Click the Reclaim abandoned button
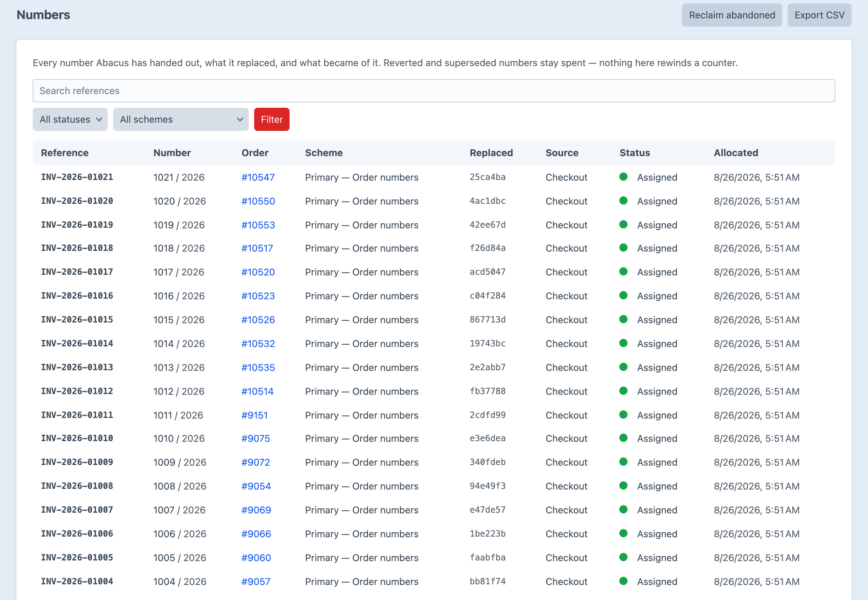The image size is (868, 600). (x=732, y=15)
